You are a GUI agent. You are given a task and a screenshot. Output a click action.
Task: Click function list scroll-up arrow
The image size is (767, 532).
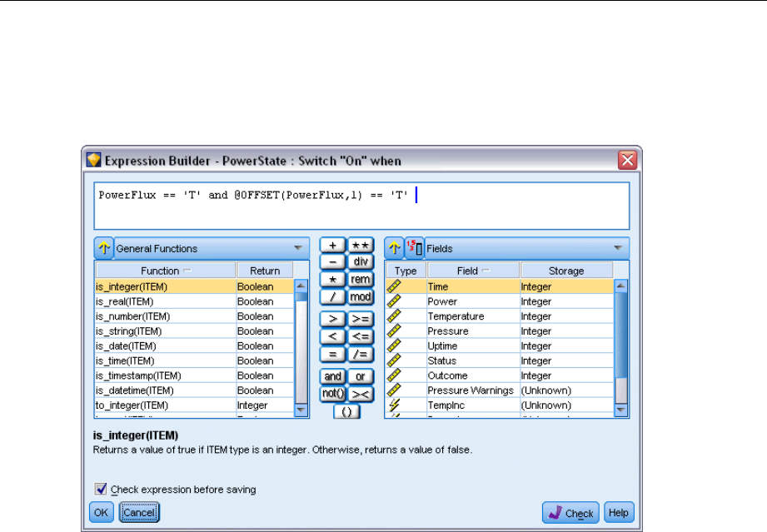click(301, 286)
